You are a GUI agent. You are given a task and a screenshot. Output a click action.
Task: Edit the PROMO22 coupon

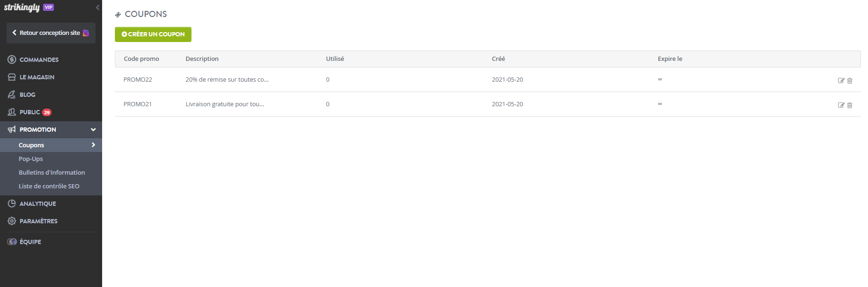(x=841, y=81)
